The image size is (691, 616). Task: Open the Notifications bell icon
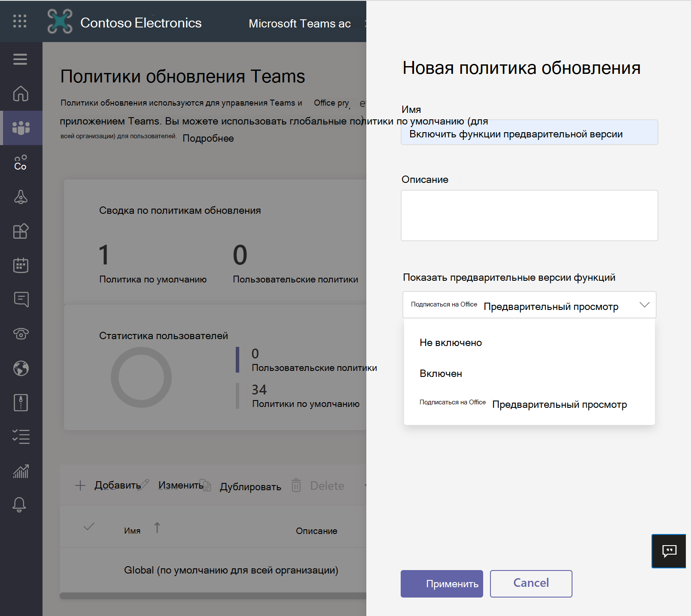19,505
